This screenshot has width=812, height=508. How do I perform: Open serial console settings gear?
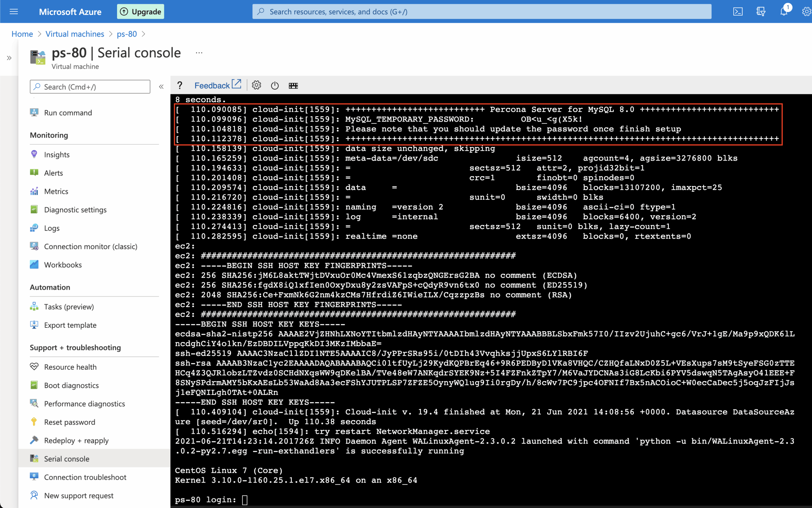(257, 85)
